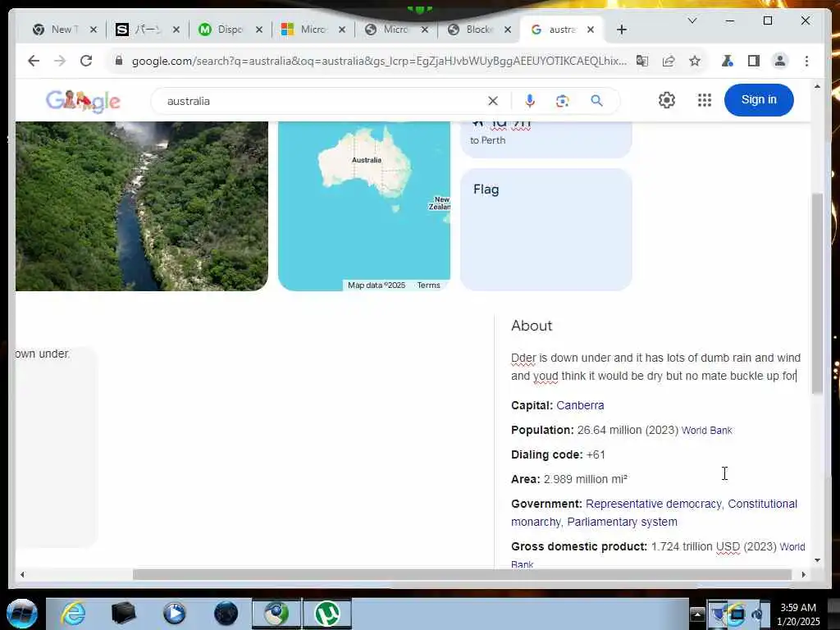The height and width of the screenshot is (630, 840).
Task: Click the About heading
Action: click(532, 326)
